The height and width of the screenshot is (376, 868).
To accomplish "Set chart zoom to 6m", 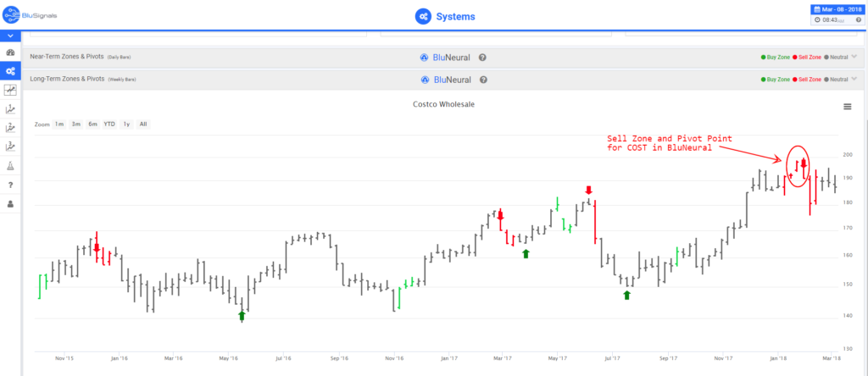I will click(92, 124).
